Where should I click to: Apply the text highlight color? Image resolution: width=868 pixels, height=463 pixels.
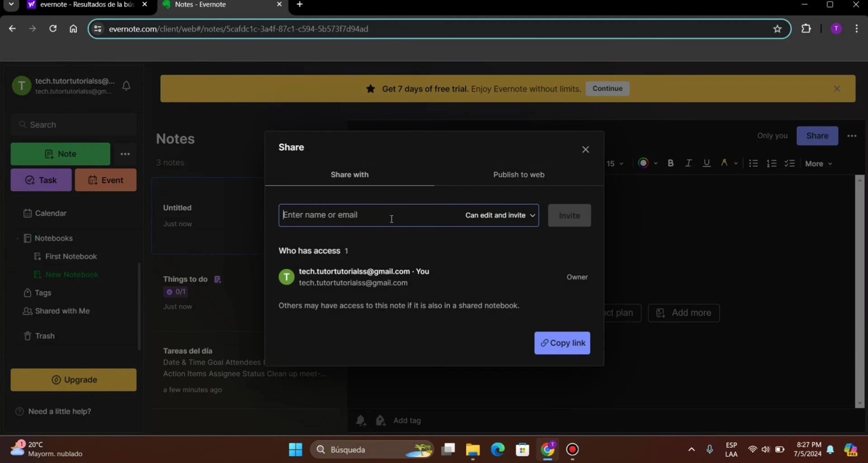point(724,163)
